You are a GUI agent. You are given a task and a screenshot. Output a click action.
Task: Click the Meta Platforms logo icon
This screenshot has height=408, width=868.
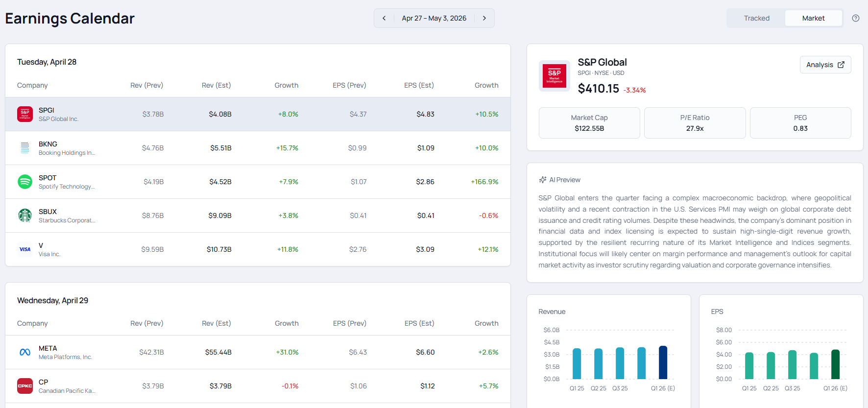[x=25, y=352]
